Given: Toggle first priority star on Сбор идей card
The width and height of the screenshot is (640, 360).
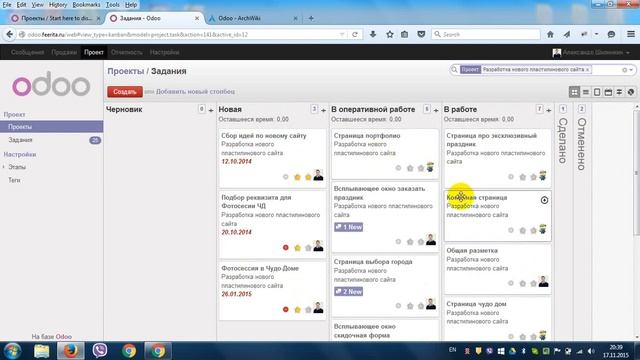Looking at the screenshot, I should coord(297,177).
